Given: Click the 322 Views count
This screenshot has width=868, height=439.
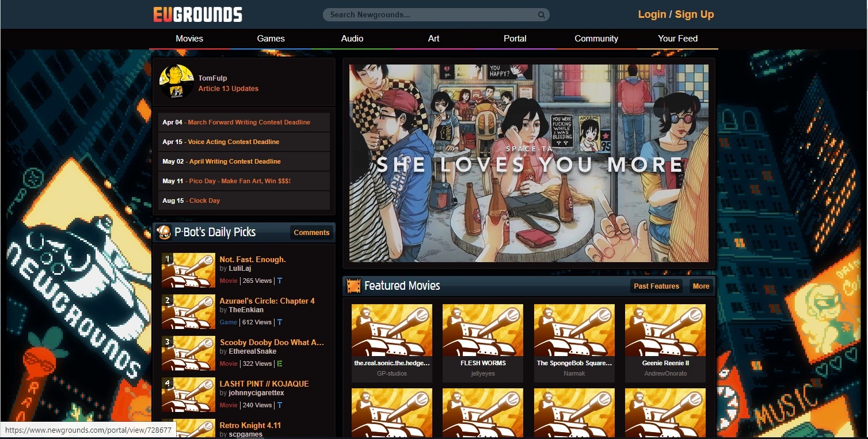Looking at the screenshot, I should pyautogui.click(x=257, y=364).
